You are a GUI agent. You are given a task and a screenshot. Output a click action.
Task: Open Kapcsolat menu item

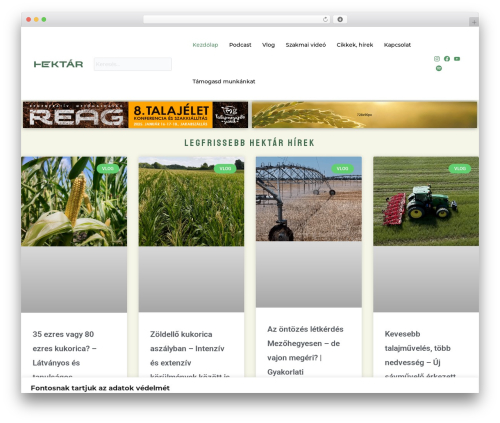coord(397,45)
